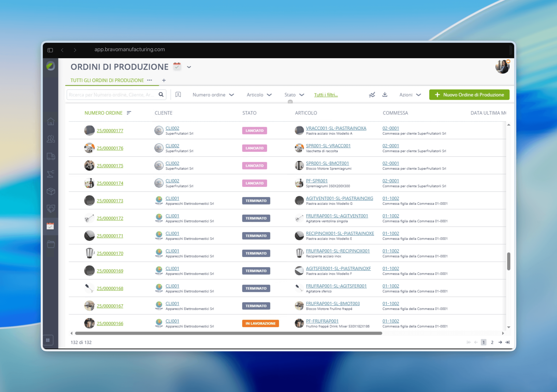This screenshot has height=392, width=557.
Task: Open the Stato filter dropdown
Action: click(x=294, y=95)
